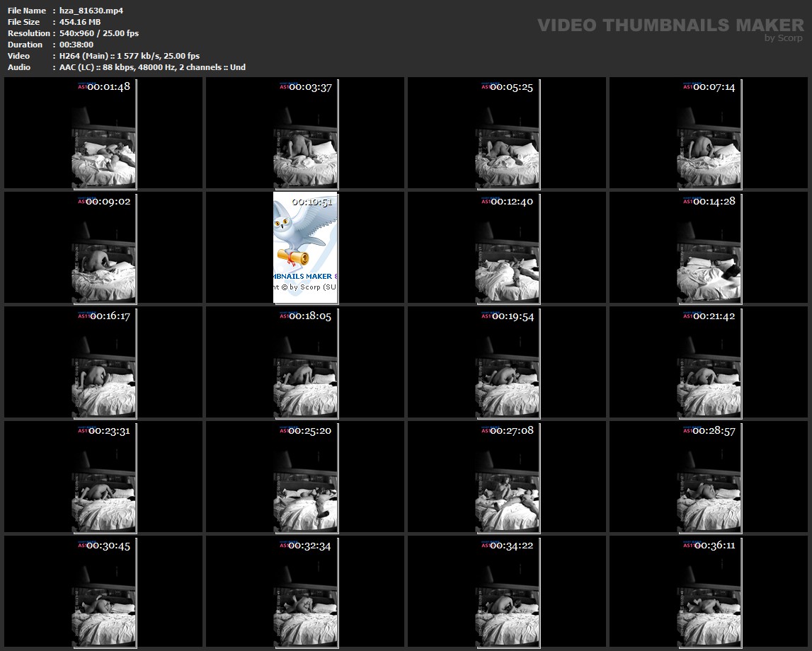Click the Video Thumbnails Maker title logo
The width and height of the screenshot is (812, 651).
670,25
